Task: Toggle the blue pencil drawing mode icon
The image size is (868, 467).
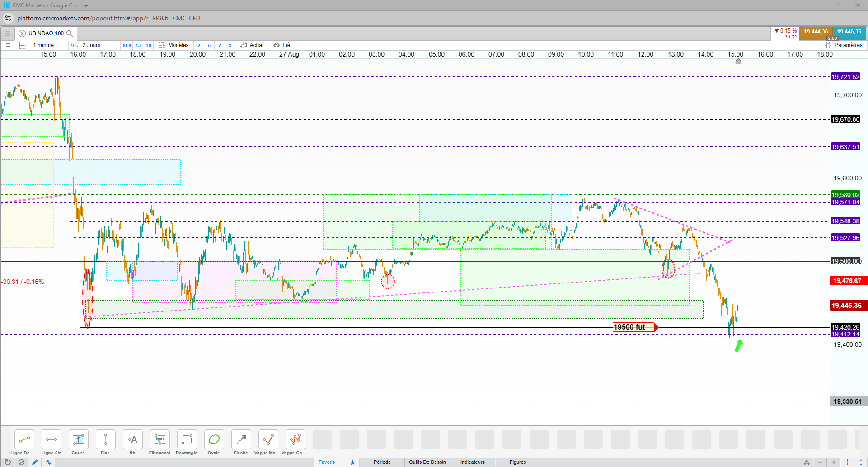Action: (35, 462)
